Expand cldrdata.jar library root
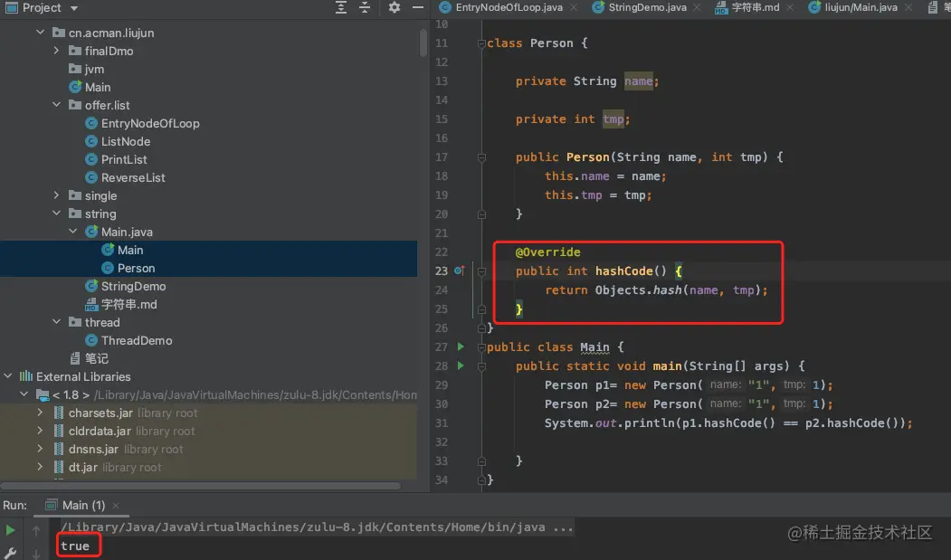The width and height of the screenshot is (951, 560). click(x=40, y=431)
